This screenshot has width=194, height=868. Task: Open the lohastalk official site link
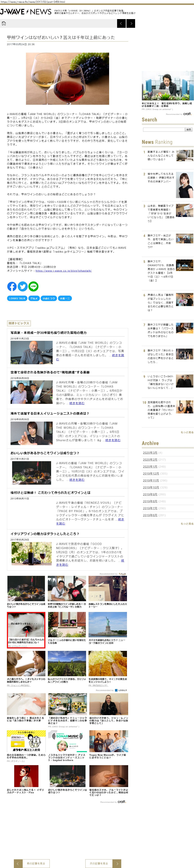point(64,271)
